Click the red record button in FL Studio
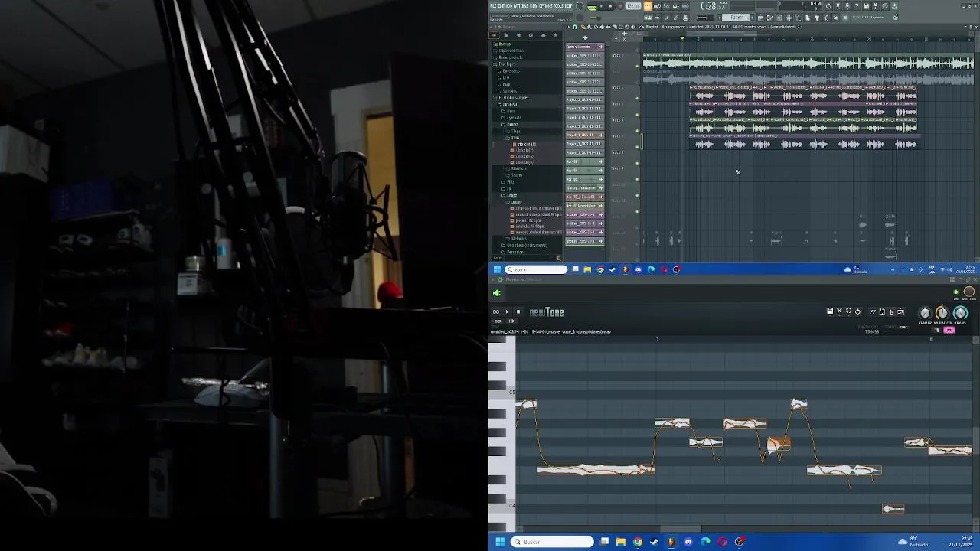Viewport: 980px width, 551px height. tap(620, 6)
